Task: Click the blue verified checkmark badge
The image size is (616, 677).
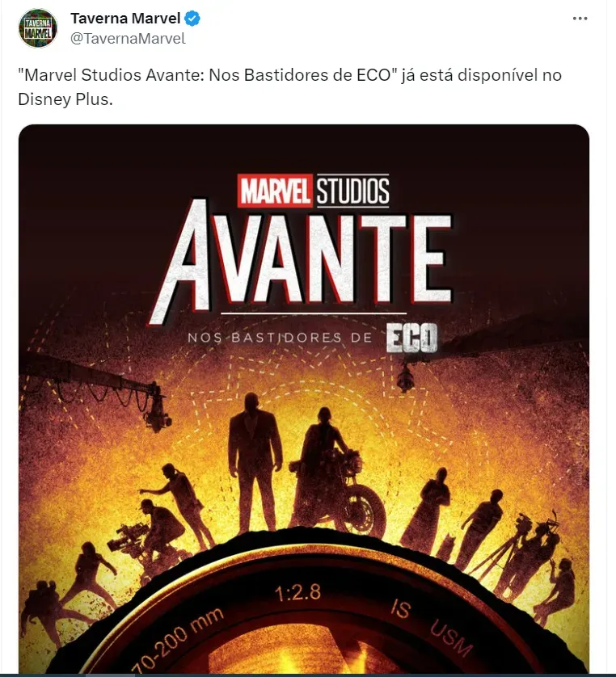Action: click(192, 19)
